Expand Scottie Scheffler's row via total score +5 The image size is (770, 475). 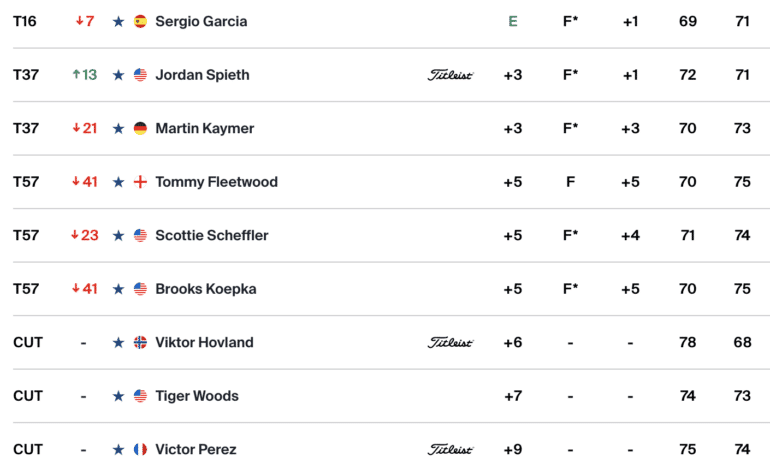click(x=513, y=235)
